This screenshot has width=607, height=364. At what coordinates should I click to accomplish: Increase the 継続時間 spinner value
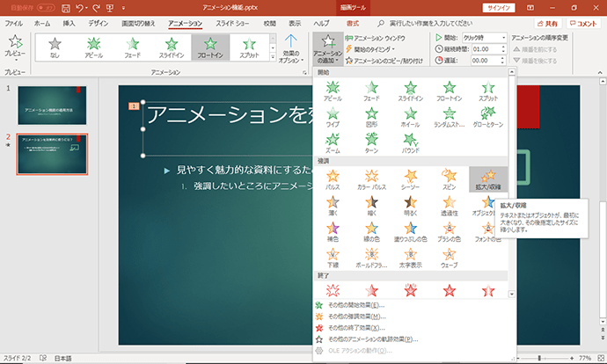pos(503,47)
